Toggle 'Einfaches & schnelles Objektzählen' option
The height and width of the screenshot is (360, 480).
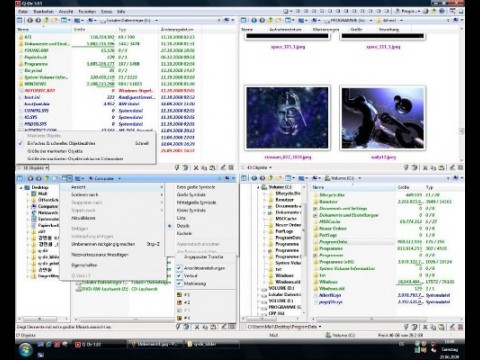point(86,143)
